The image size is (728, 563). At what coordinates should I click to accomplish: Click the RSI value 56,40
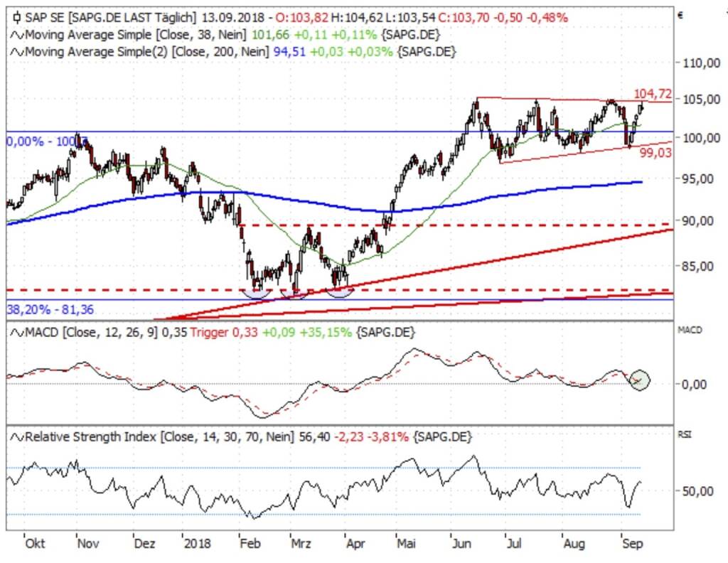point(314,437)
